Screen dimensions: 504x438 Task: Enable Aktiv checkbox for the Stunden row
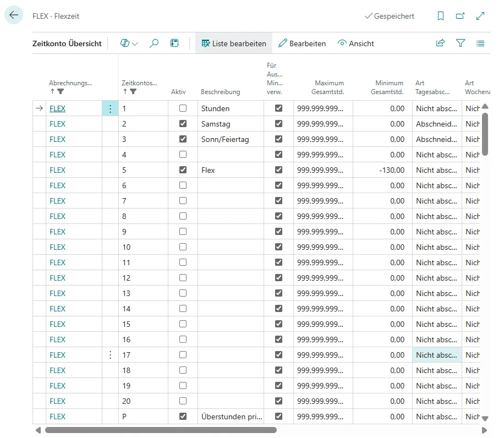click(x=183, y=108)
